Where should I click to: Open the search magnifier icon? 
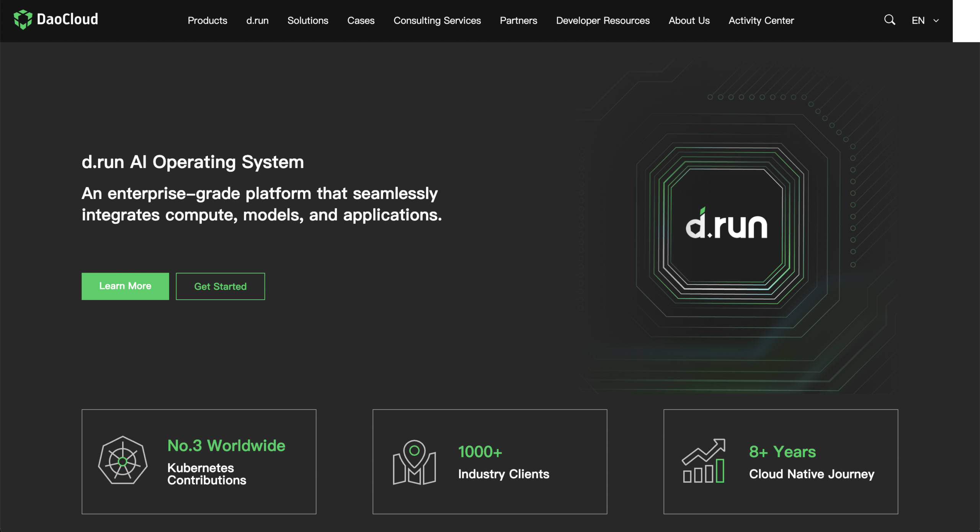click(x=890, y=20)
